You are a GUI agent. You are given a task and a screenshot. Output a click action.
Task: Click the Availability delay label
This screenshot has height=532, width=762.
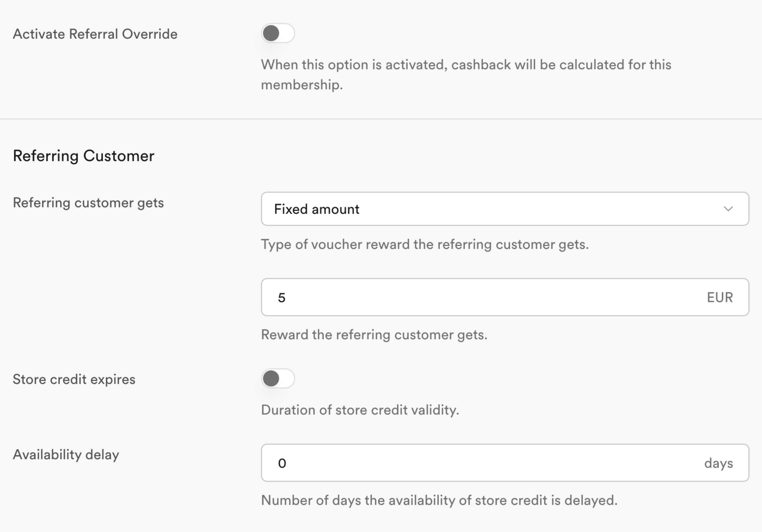click(x=66, y=455)
